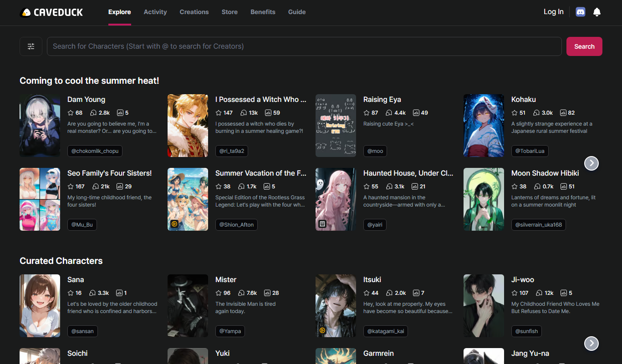Open creator @yairi profile
The image size is (622, 364).
[x=375, y=225]
